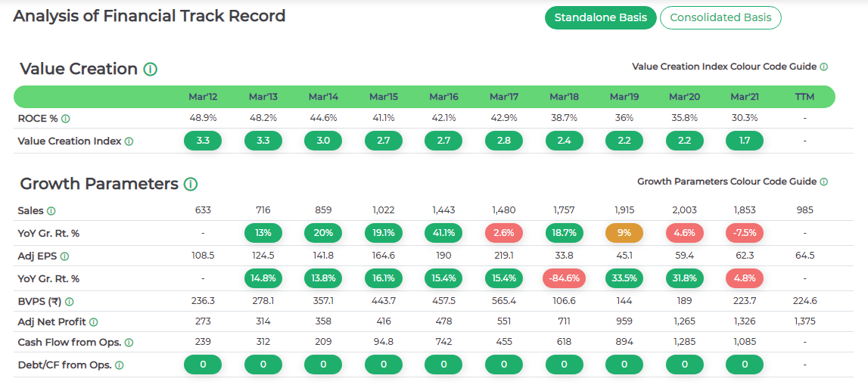Screen dimensions: 868x391
Task: Click the 3.3 Value Creation badge for Mar'12
Action: (x=203, y=141)
